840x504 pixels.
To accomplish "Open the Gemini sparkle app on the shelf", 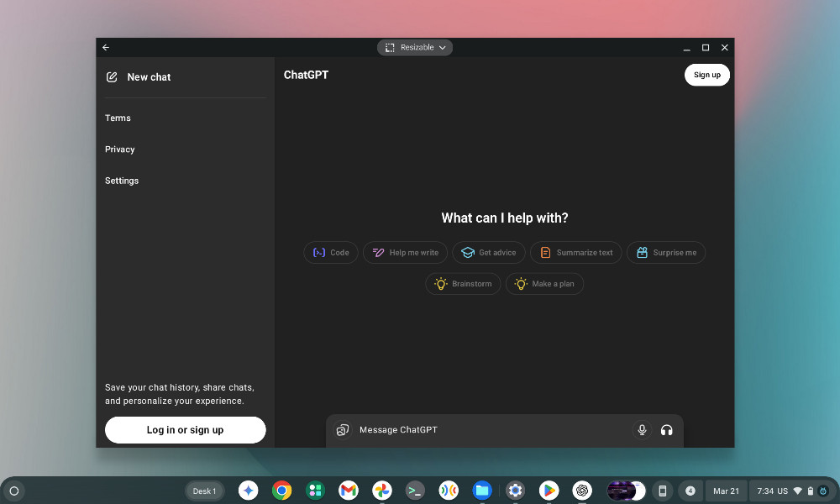I will click(x=248, y=490).
